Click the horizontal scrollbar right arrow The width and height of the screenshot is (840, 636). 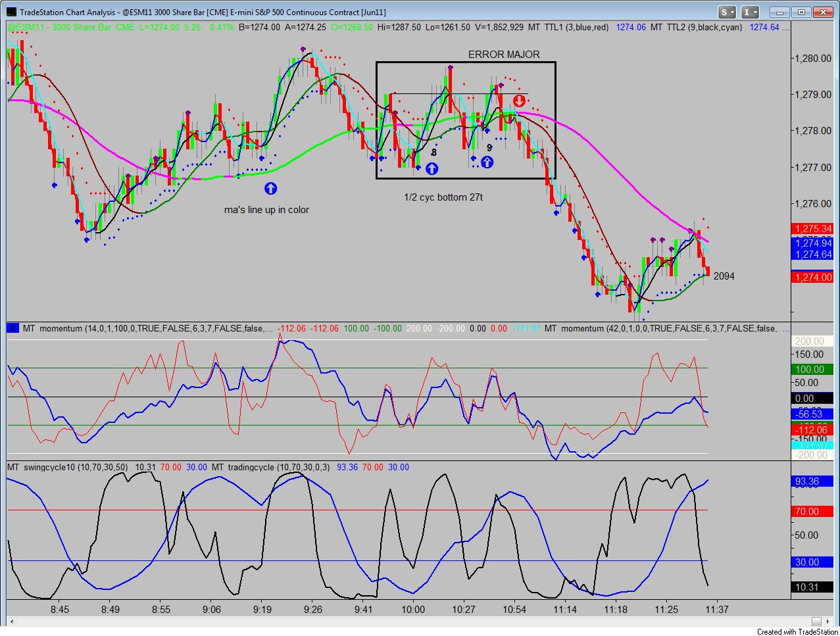click(x=829, y=621)
